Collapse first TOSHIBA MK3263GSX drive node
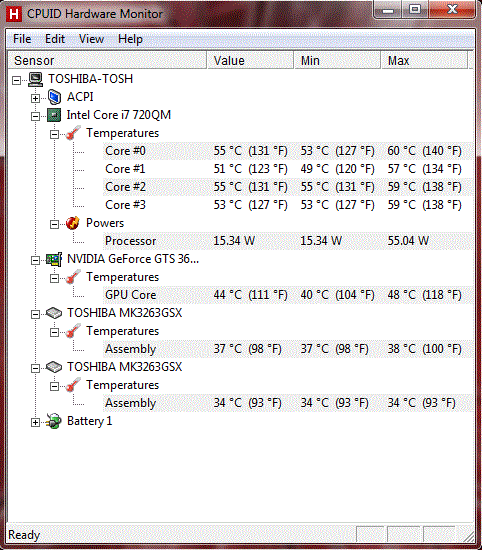Viewport: 482px width, 550px height. click(x=35, y=314)
